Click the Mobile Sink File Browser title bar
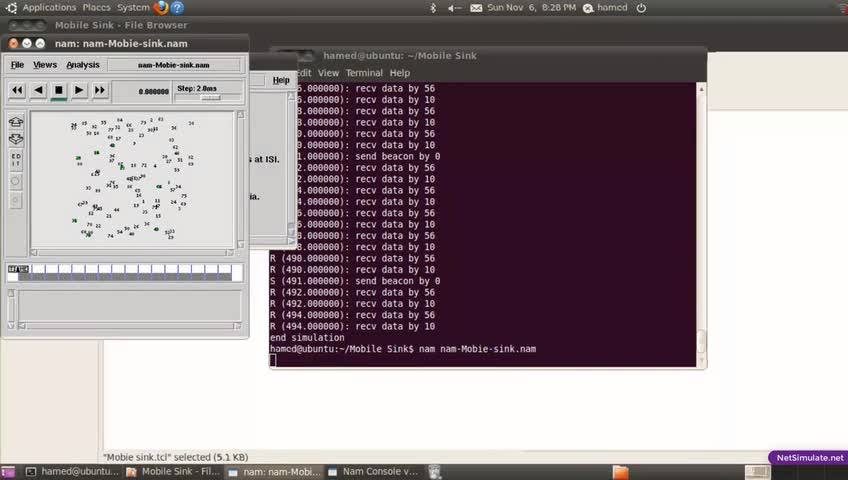This screenshot has width=848, height=480. coord(424,25)
